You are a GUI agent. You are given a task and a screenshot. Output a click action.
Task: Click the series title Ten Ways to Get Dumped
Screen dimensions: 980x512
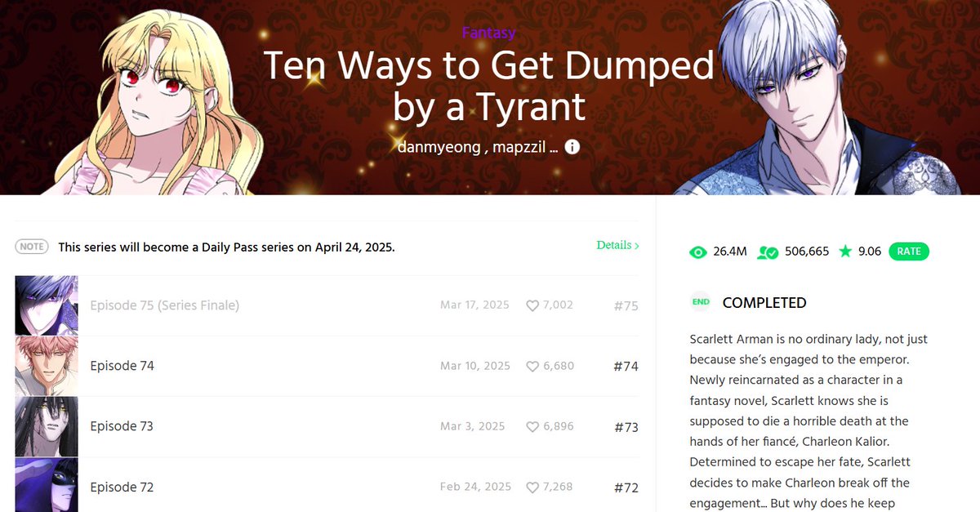pyautogui.click(x=488, y=87)
